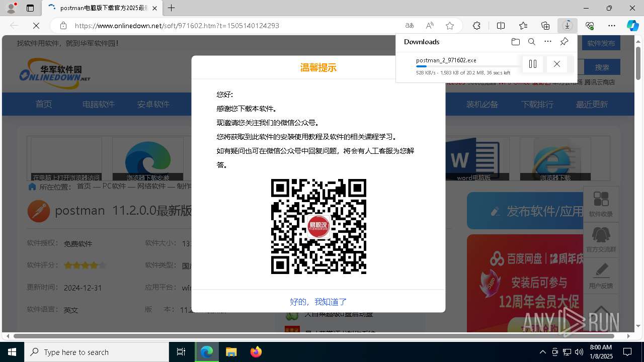Add this page to favorites
This screenshot has width=644, height=362.
[450, 26]
